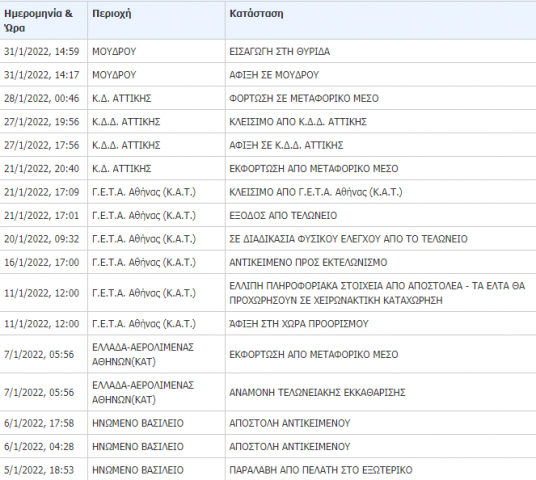Select date cell '27/1/2022, 19:56'
This screenshot has width=536, height=480.
(41, 122)
